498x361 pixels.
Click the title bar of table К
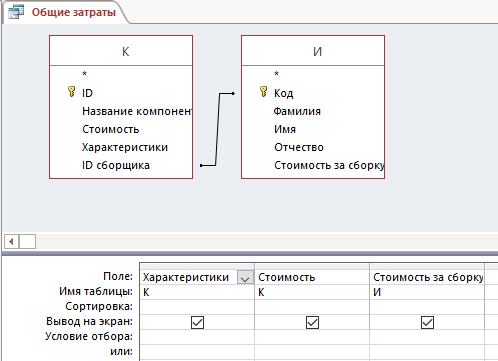121,51
